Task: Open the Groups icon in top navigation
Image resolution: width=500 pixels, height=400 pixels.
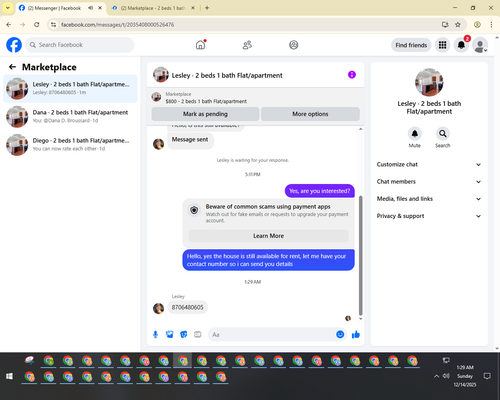Action: coord(294,45)
